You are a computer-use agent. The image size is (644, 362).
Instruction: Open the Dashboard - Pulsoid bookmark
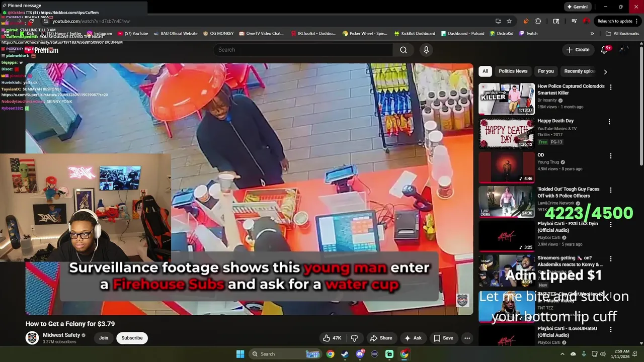(x=462, y=34)
